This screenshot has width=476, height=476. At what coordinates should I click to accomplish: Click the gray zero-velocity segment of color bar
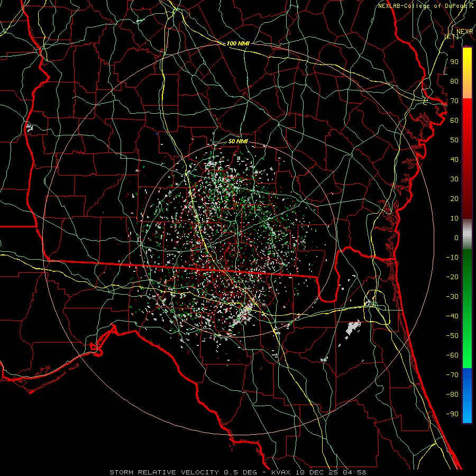click(x=467, y=234)
